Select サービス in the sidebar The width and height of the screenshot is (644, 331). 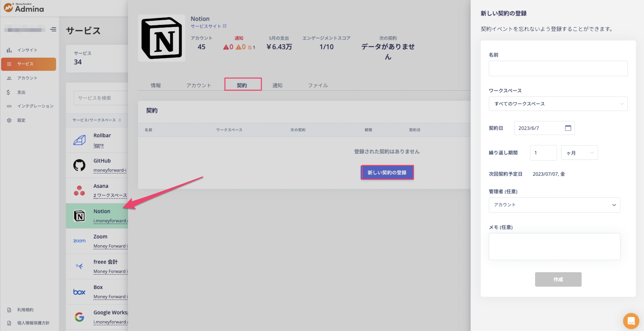coord(29,64)
